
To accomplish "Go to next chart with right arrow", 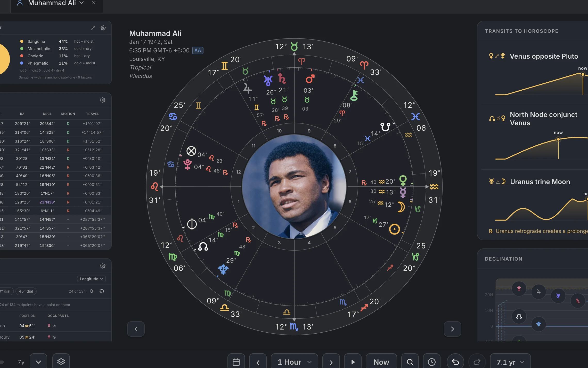I will [x=452, y=329].
